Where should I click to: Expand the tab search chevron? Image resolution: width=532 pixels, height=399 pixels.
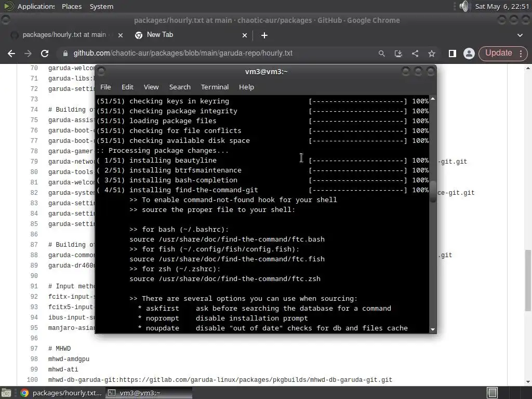pos(520,35)
